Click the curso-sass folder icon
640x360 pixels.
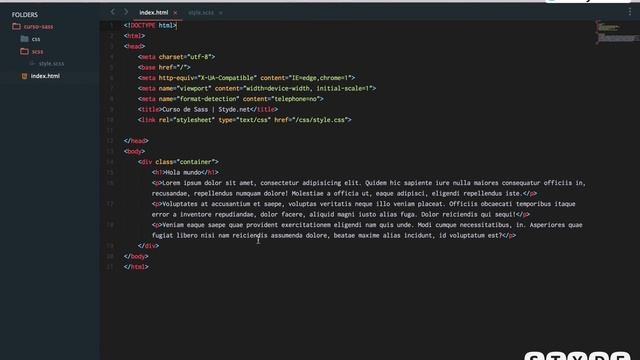(16, 27)
